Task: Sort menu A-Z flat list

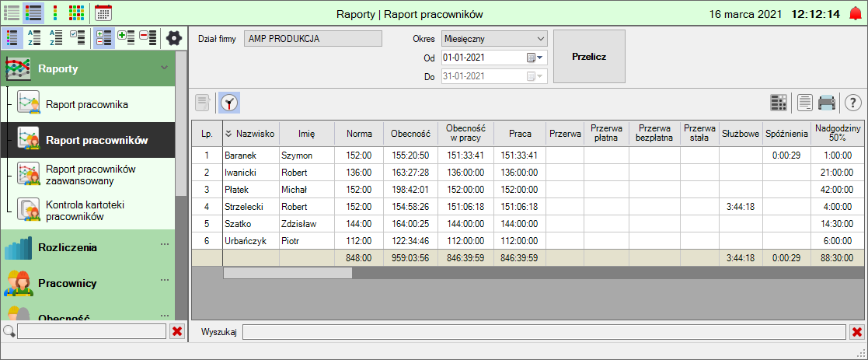Action: 56,37
